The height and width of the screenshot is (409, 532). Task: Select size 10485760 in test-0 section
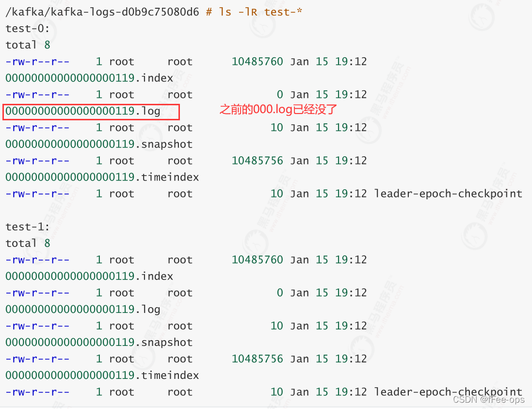257,62
